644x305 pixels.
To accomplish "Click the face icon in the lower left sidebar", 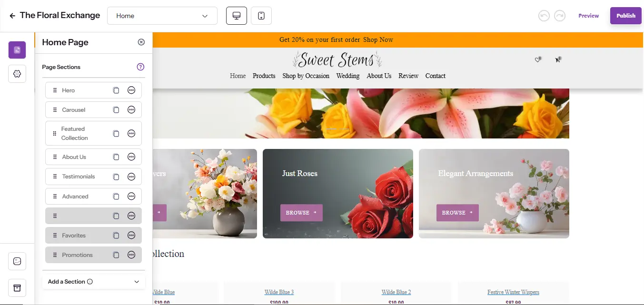I will [17, 261].
